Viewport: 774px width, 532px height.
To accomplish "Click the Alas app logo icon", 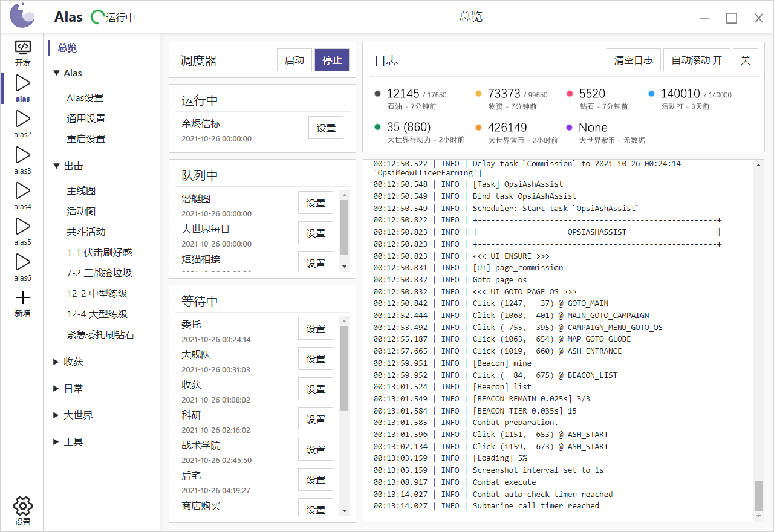I will 22,16.
